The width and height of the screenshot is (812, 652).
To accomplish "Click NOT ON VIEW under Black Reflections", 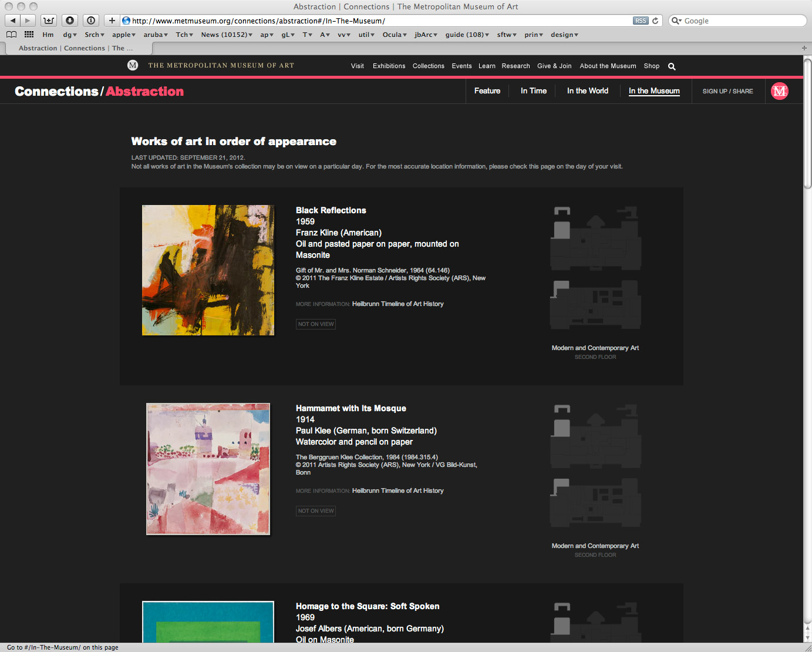I will (x=316, y=324).
